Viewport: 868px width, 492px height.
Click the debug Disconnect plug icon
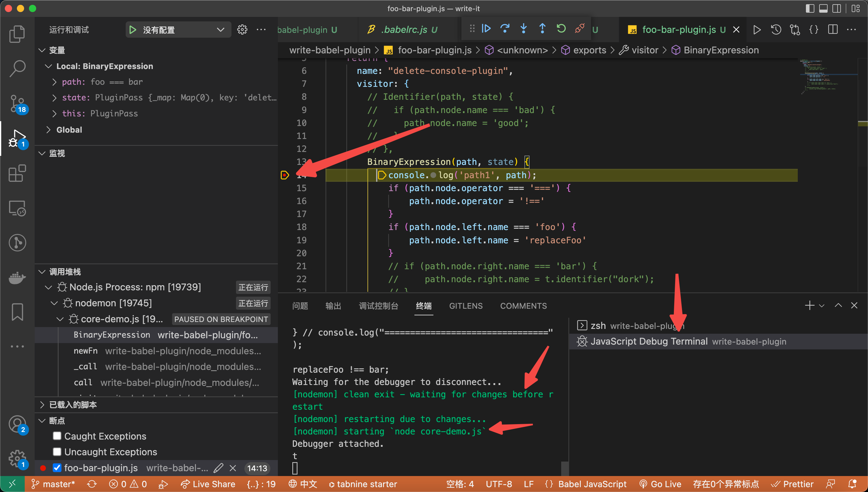580,28
